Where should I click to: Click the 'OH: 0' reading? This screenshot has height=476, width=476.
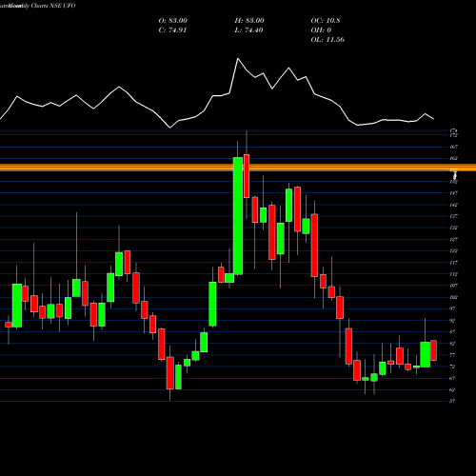[x=321, y=30]
